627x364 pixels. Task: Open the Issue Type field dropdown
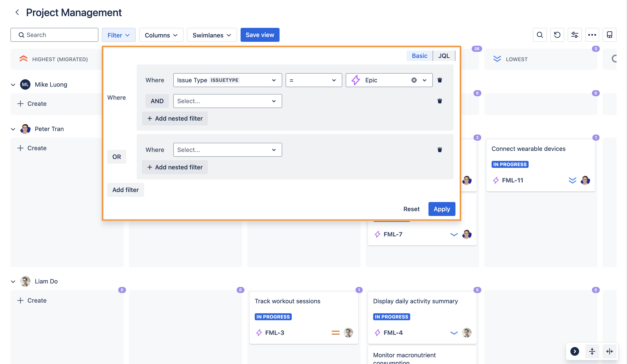point(228,80)
